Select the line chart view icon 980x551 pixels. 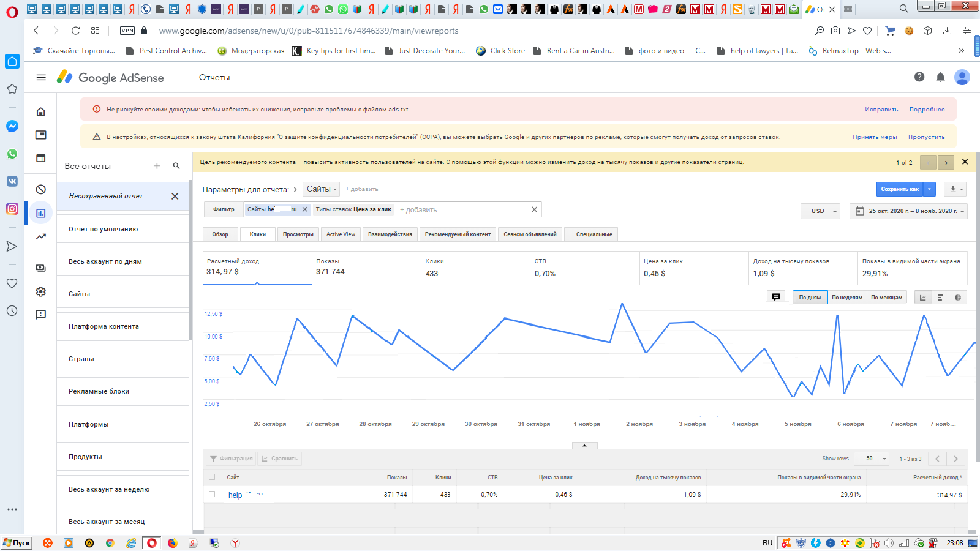pyautogui.click(x=923, y=298)
